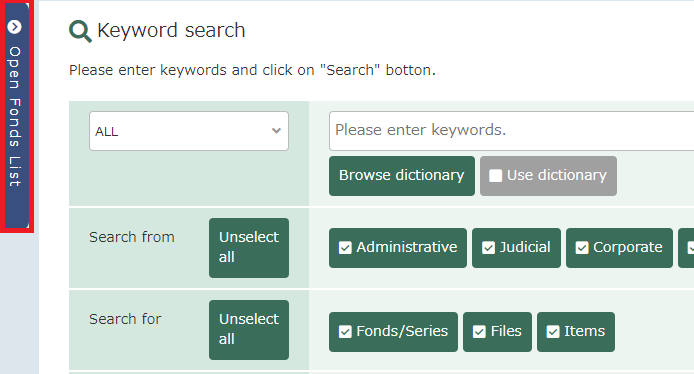This screenshot has width=694, height=374.
Task: Uncheck the Fonds/Series checkbox
Action: [345, 332]
